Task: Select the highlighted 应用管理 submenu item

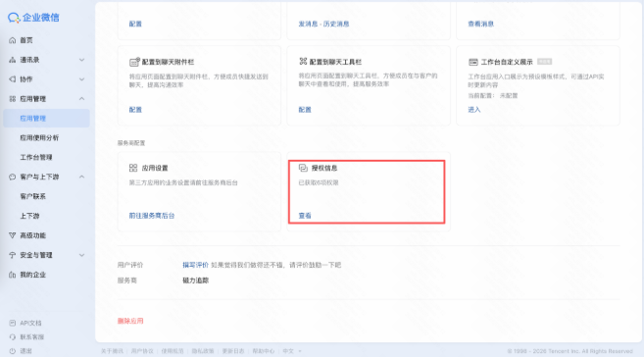Action: pyautogui.click(x=46, y=119)
